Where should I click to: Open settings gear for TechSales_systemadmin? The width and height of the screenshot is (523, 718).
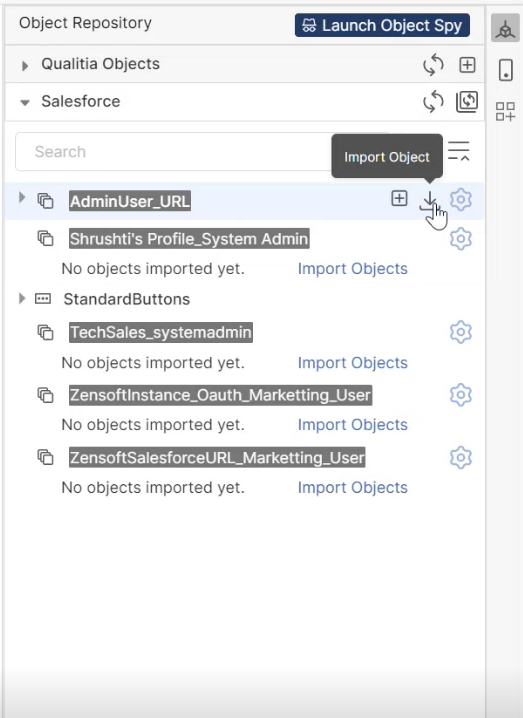[x=461, y=332]
